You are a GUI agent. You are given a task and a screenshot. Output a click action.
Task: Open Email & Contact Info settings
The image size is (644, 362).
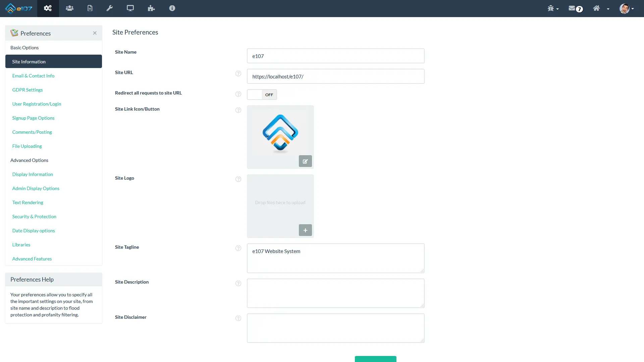point(33,76)
